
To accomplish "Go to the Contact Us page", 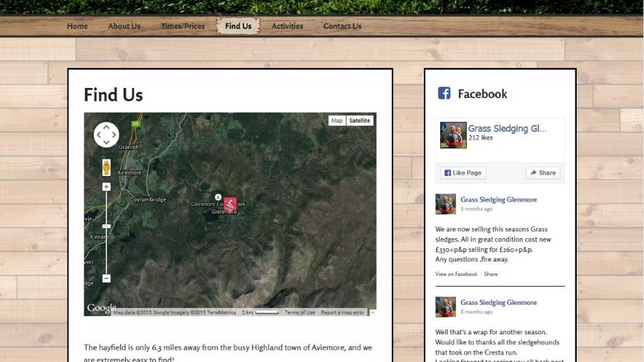I will 343,26.
